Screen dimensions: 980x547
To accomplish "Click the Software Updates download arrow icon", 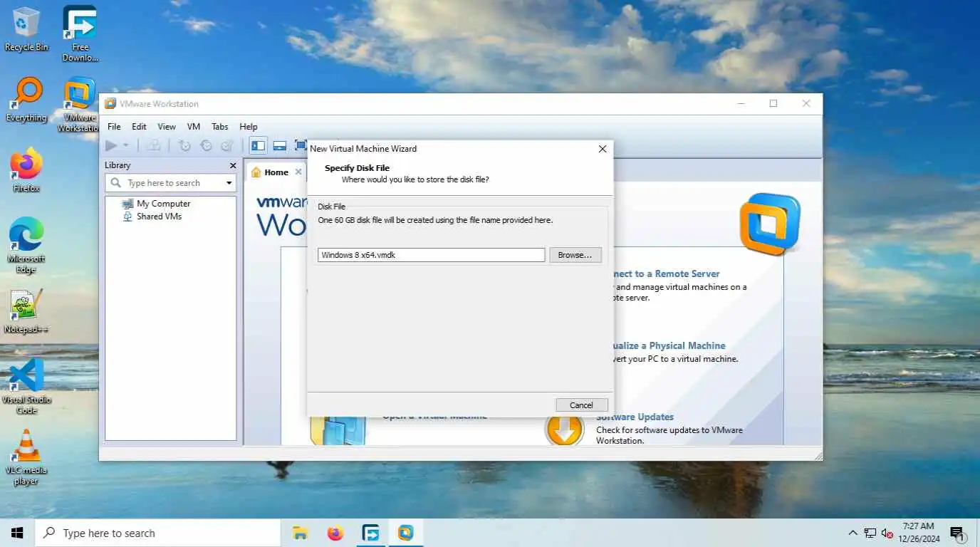I will [564, 429].
